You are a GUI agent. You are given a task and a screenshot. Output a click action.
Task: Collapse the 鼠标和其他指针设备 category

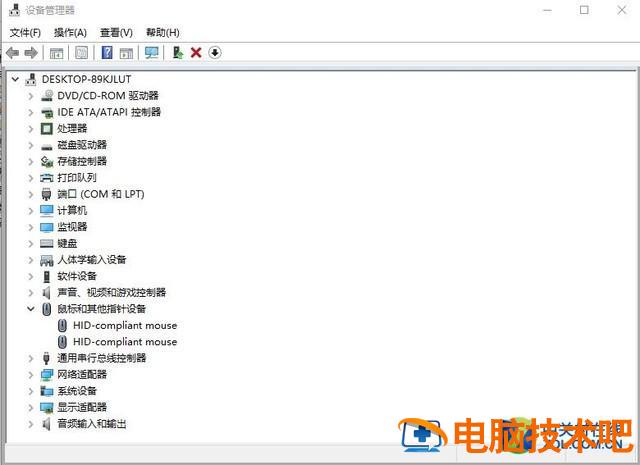[x=31, y=309]
